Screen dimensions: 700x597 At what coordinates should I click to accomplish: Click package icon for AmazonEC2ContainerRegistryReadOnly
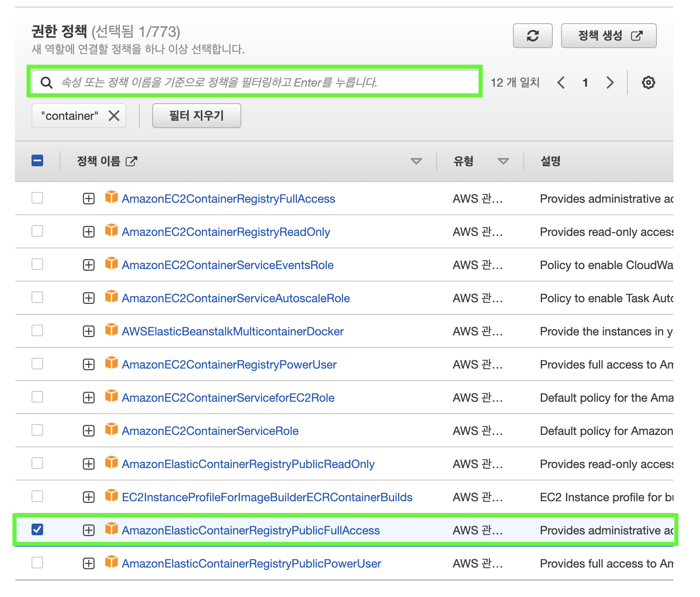click(x=111, y=230)
